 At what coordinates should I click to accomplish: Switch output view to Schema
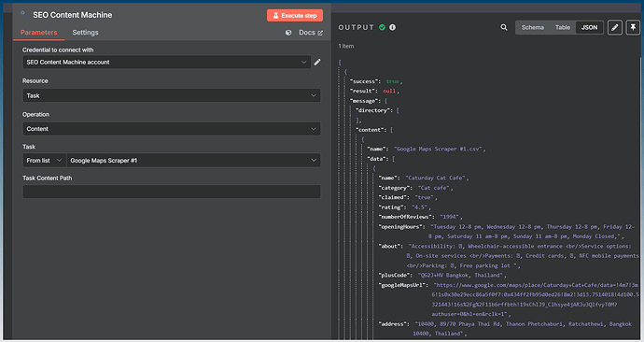click(533, 27)
